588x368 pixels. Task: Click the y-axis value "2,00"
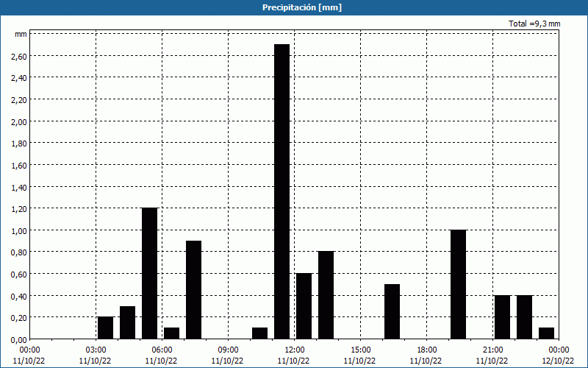(x=19, y=121)
